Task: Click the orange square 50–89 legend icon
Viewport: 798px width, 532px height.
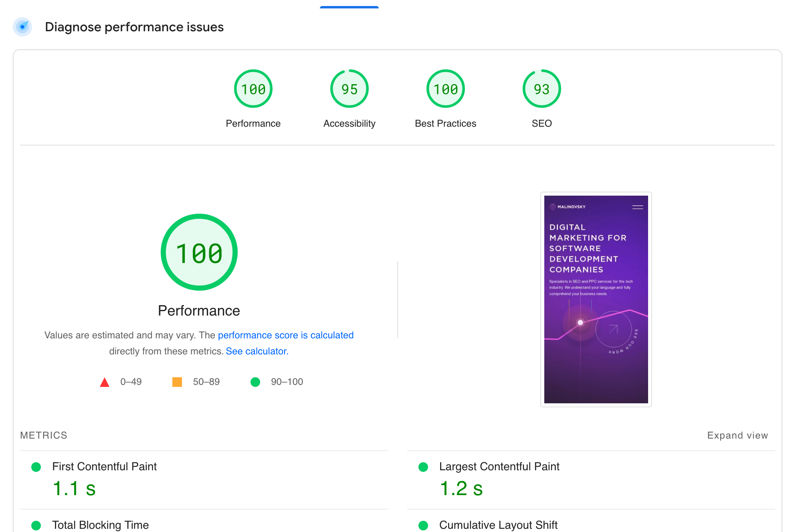Action: click(x=177, y=382)
